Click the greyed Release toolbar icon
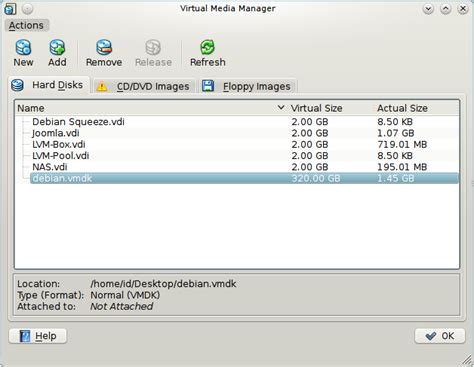This screenshot has height=367, width=474. [x=153, y=47]
